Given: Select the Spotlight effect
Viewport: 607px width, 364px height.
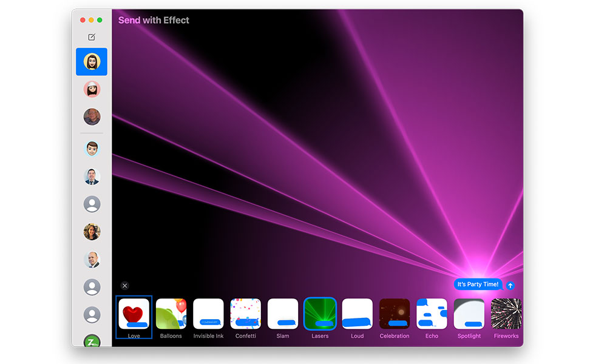Looking at the screenshot, I should [x=469, y=314].
